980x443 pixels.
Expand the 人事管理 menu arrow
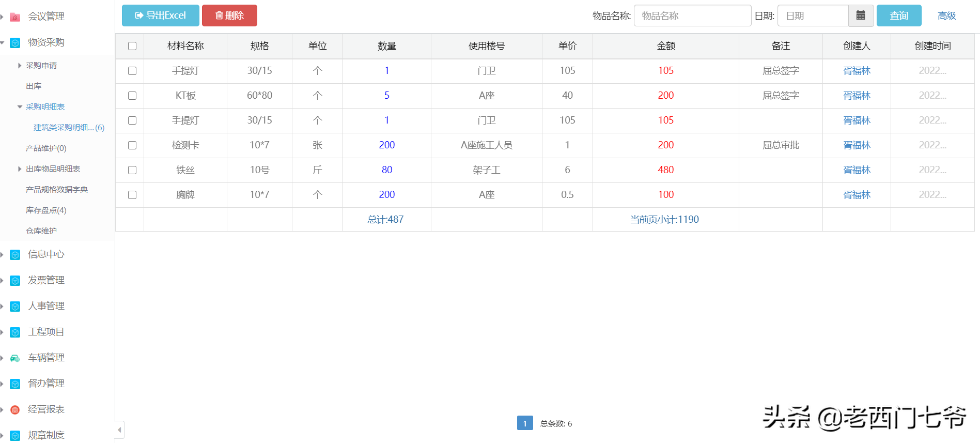[x=2, y=307]
